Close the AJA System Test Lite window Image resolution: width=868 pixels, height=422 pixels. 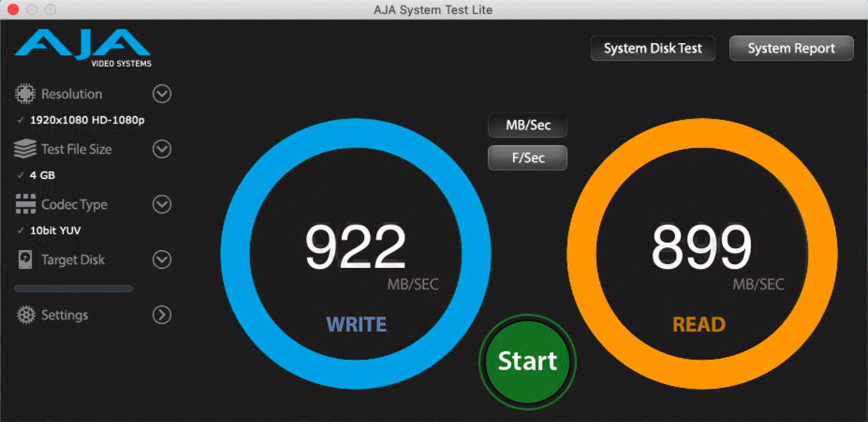(13, 10)
